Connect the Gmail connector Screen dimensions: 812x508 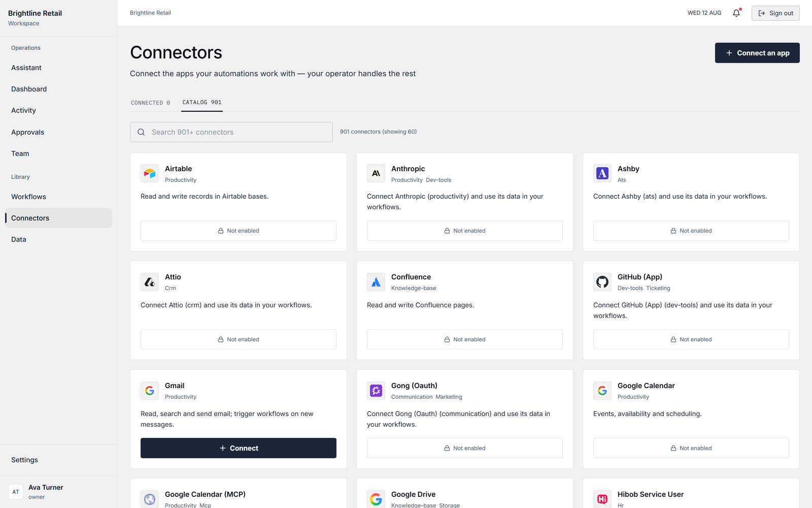pos(239,448)
